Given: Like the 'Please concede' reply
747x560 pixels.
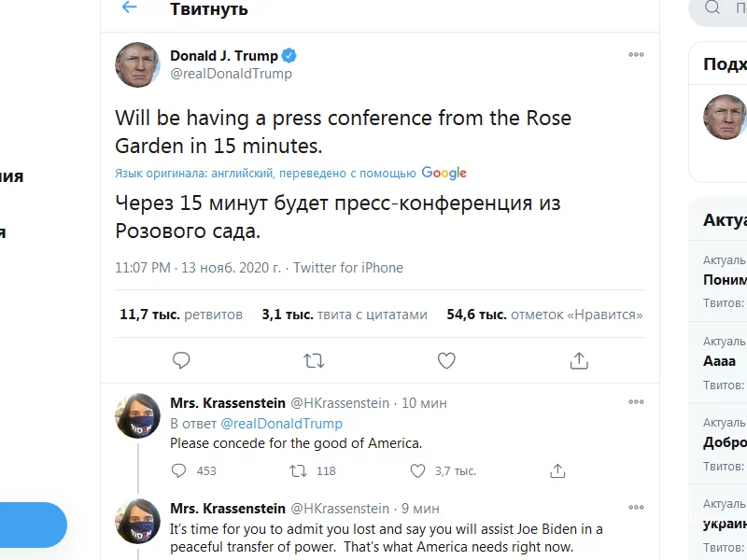Looking at the screenshot, I should [x=417, y=470].
